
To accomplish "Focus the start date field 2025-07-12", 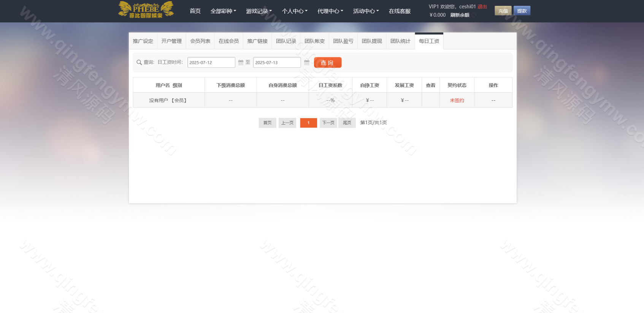I will click(211, 62).
